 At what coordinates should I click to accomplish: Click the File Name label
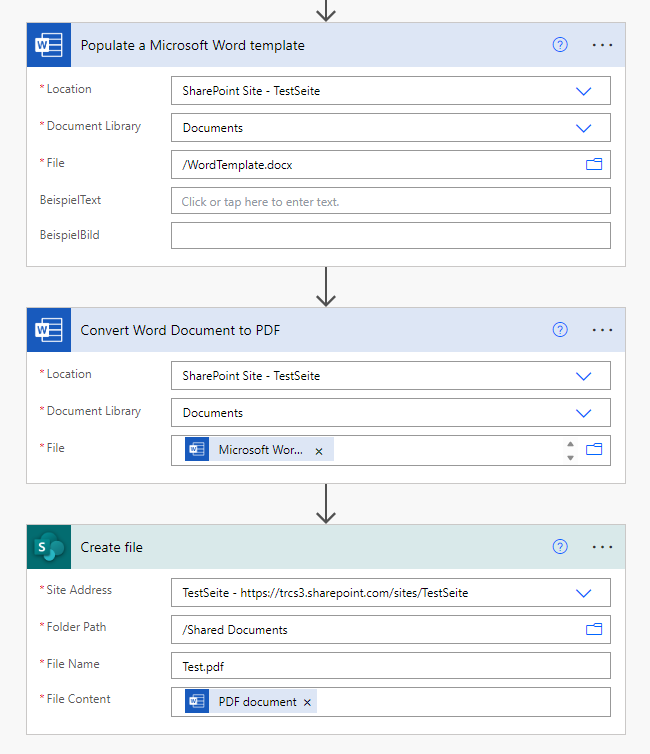pos(73,664)
